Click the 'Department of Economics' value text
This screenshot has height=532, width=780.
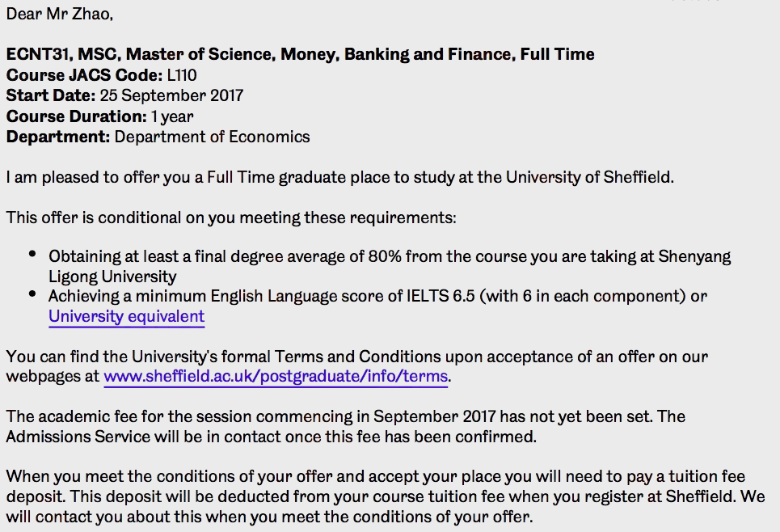pyautogui.click(x=213, y=137)
